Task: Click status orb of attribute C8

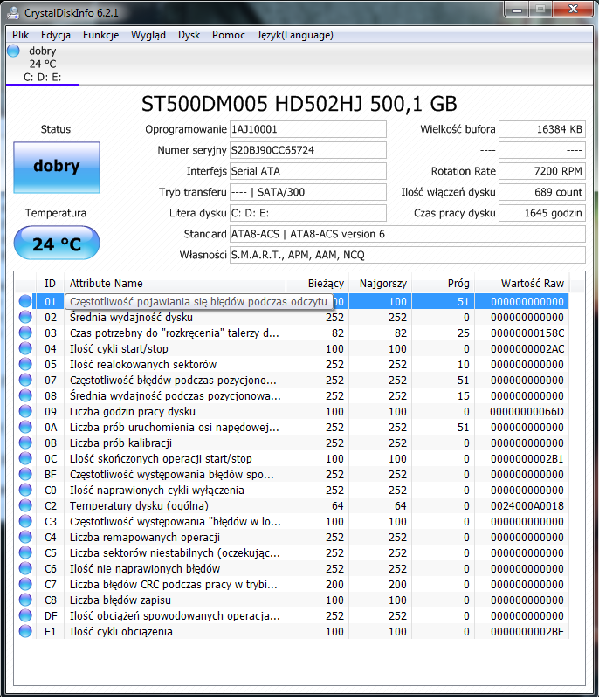Action: tap(25, 600)
